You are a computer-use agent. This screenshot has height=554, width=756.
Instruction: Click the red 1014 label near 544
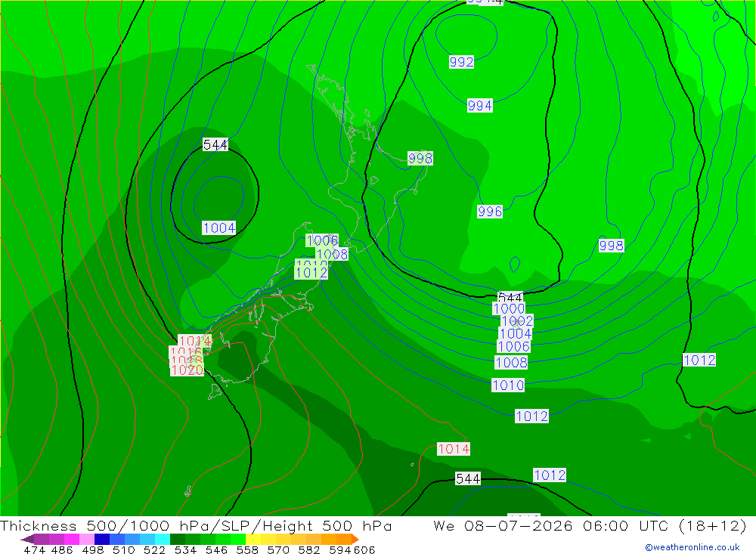pos(453,449)
